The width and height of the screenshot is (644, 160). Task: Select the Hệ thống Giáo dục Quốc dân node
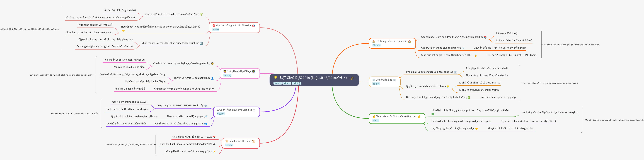point(391,41)
